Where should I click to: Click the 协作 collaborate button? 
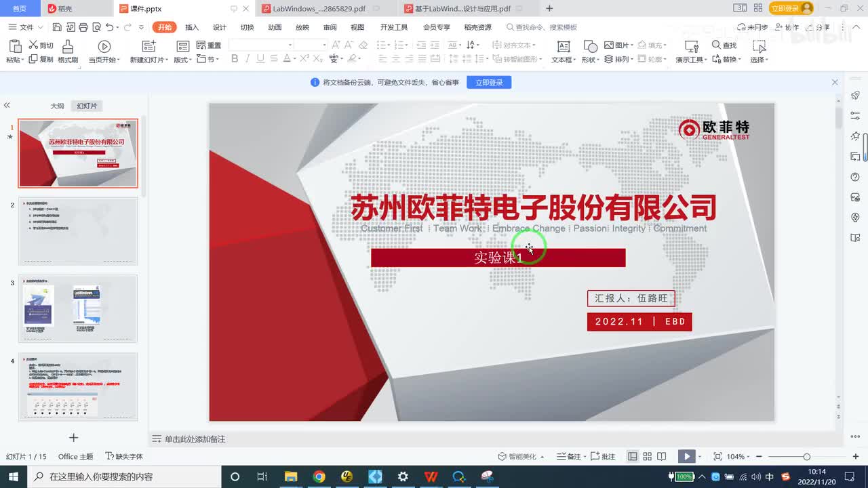(787, 27)
